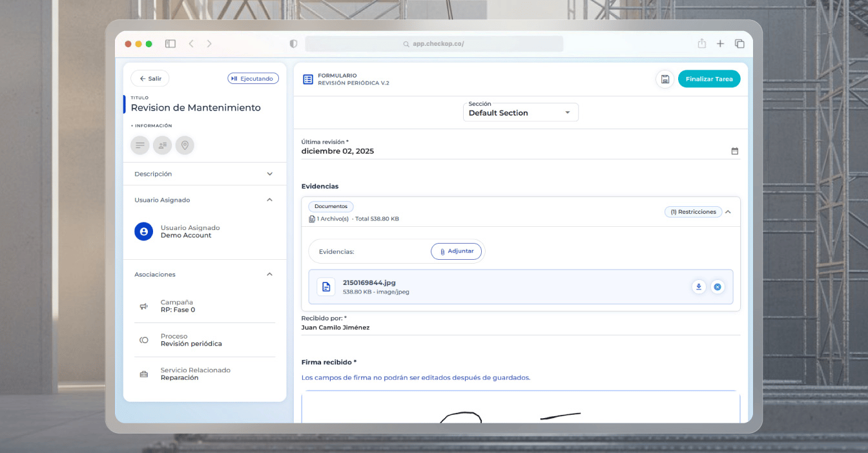
Task: Click the browser share icon
Action: [x=701, y=43]
